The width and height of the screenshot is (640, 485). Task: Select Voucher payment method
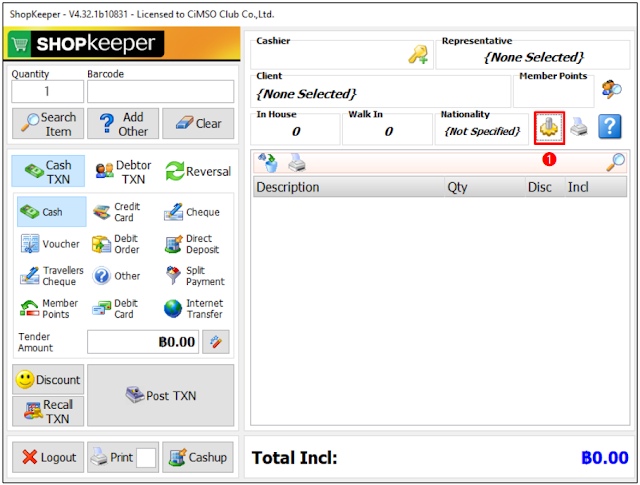(50, 244)
